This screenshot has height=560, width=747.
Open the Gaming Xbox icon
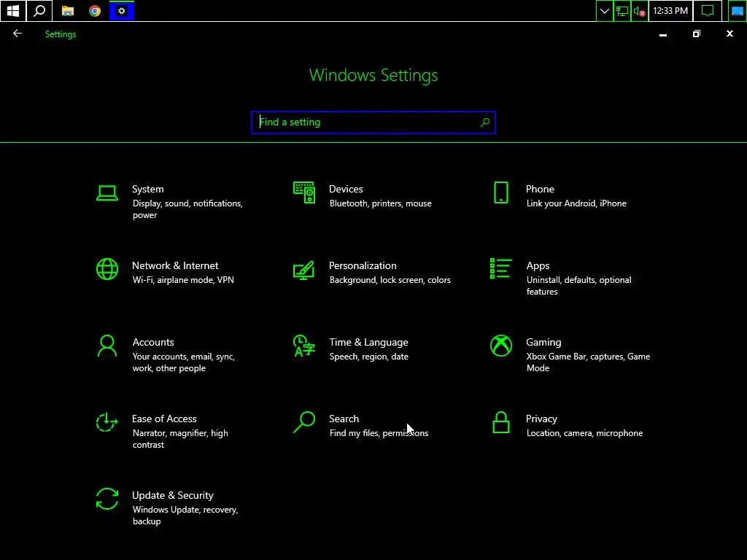tap(500, 346)
